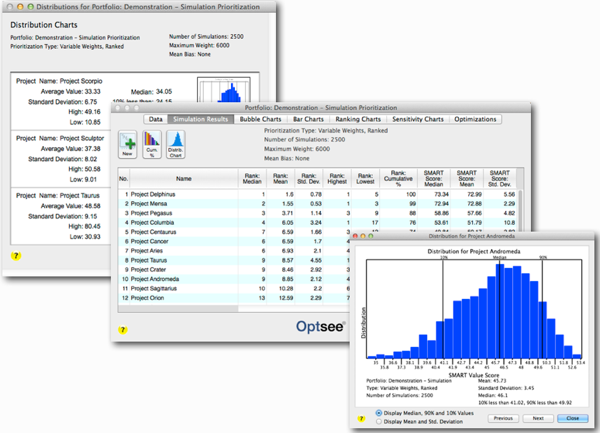The image size is (600, 433).
Task: Click the Distrib. Chart toolbar icon
Action: [177, 144]
